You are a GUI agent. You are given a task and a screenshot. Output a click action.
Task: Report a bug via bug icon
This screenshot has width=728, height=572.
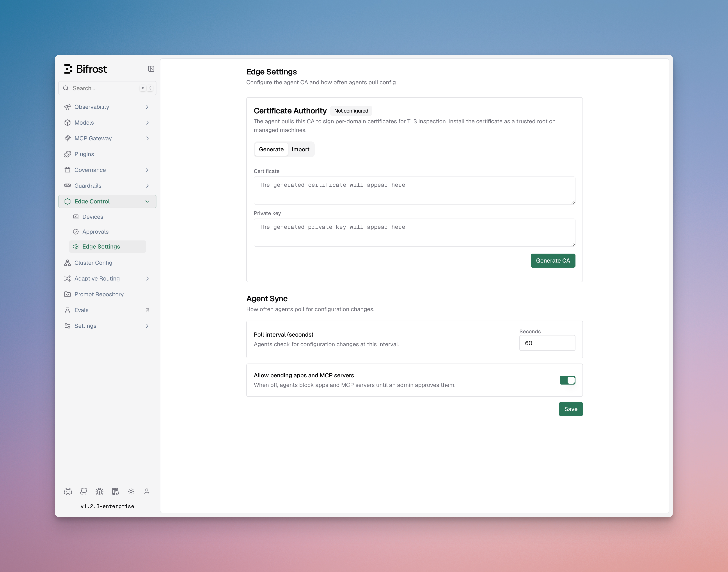pos(99,491)
